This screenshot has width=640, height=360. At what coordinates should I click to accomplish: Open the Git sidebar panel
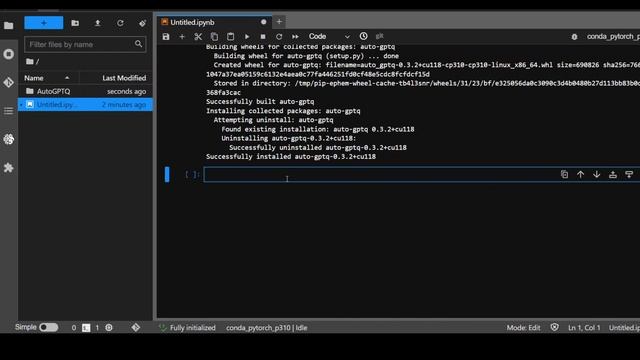[x=9, y=82]
